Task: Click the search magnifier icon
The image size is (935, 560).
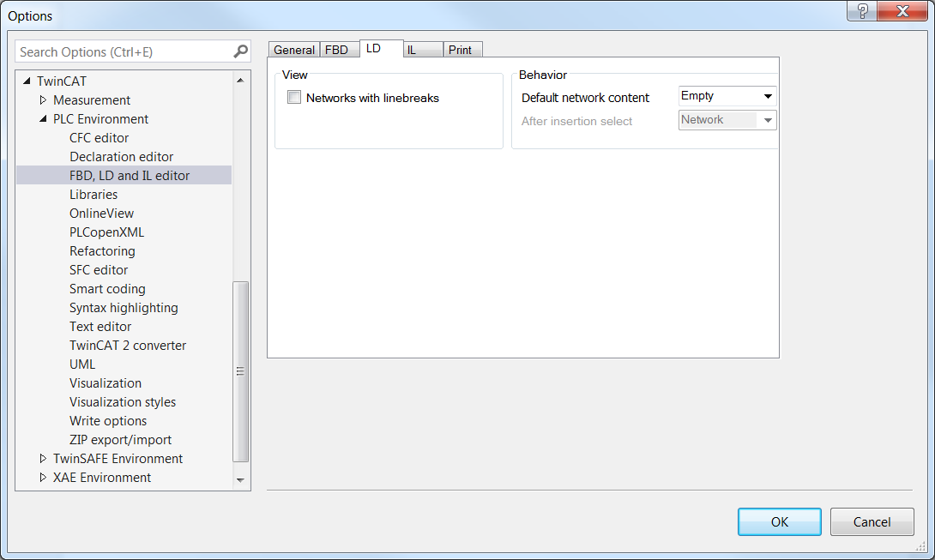Action: pyautogui.click(x=240, y=52)
